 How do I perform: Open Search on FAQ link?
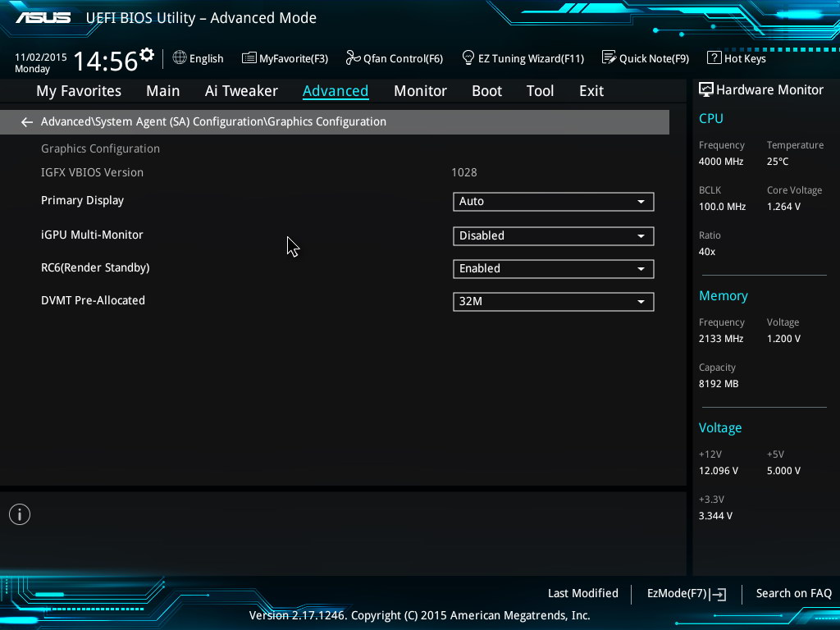pos(794,594)
